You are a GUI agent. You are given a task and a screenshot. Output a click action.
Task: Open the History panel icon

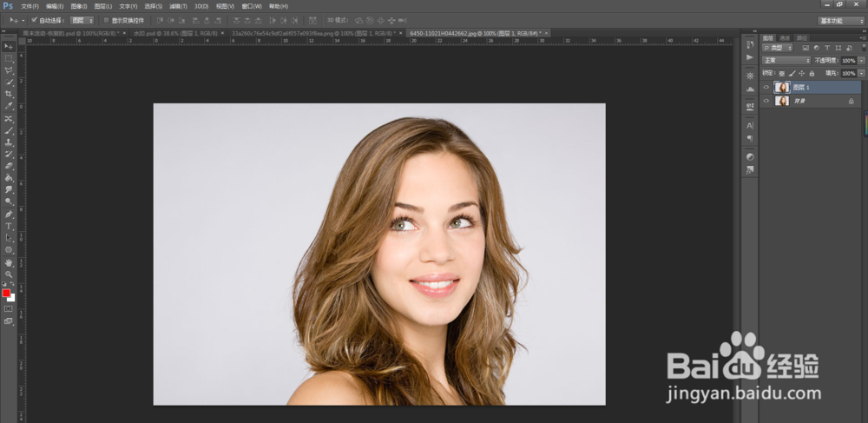750,45
